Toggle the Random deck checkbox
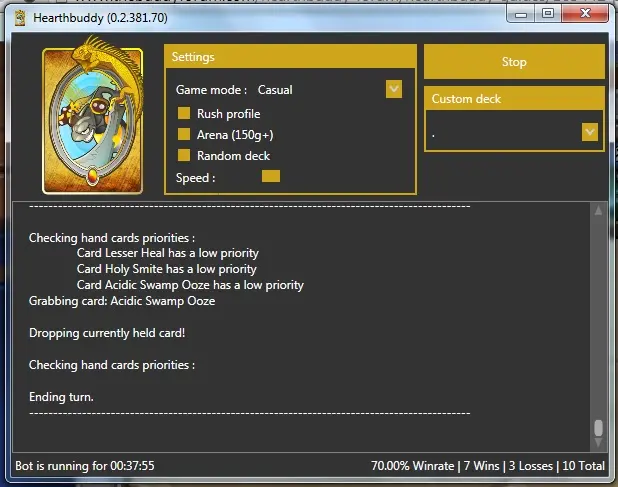 coord(184,155)
